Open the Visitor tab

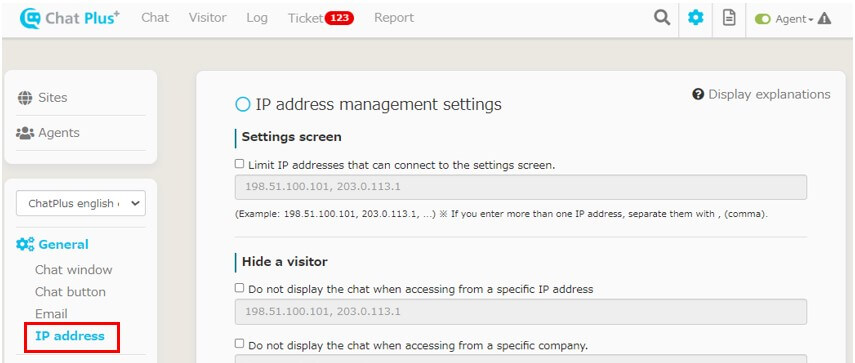207,17
